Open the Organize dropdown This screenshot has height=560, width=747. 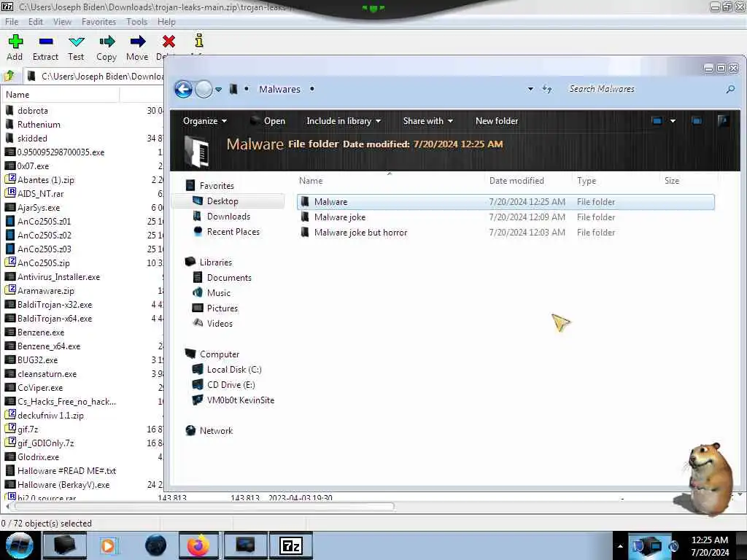(x=205, y=121)
